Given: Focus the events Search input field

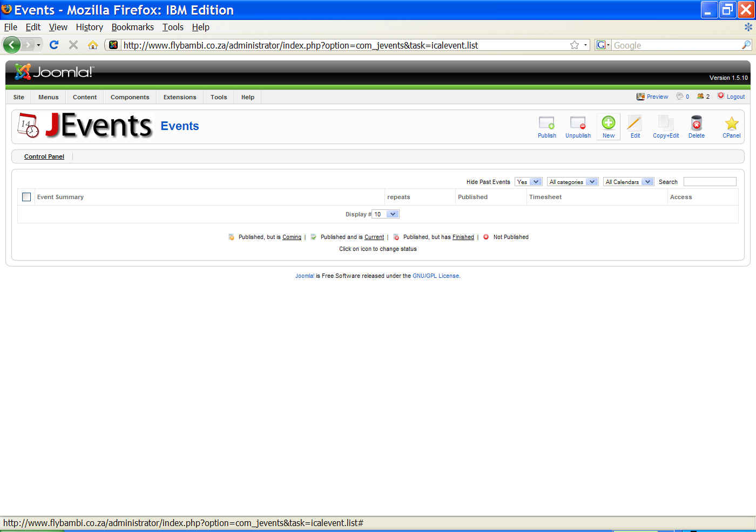Looking at the screenshot, I should [x=710, y=182].
